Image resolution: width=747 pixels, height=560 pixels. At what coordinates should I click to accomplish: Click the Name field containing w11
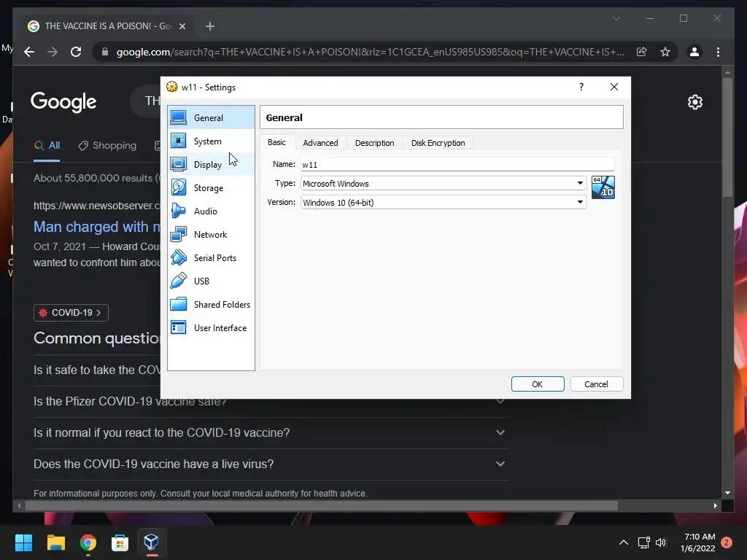point(457,164)
